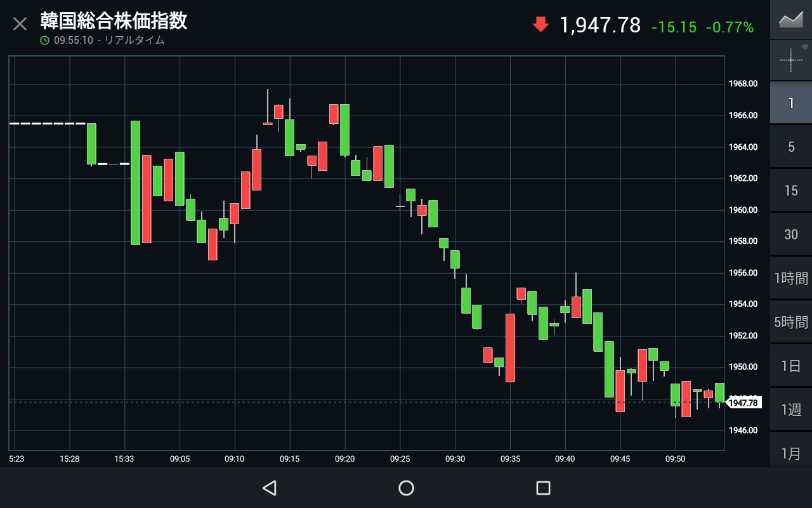The width and height of the screenshot is (812, 508).
Task: Switch to the 5 minute interval
Action: (790, 147)
